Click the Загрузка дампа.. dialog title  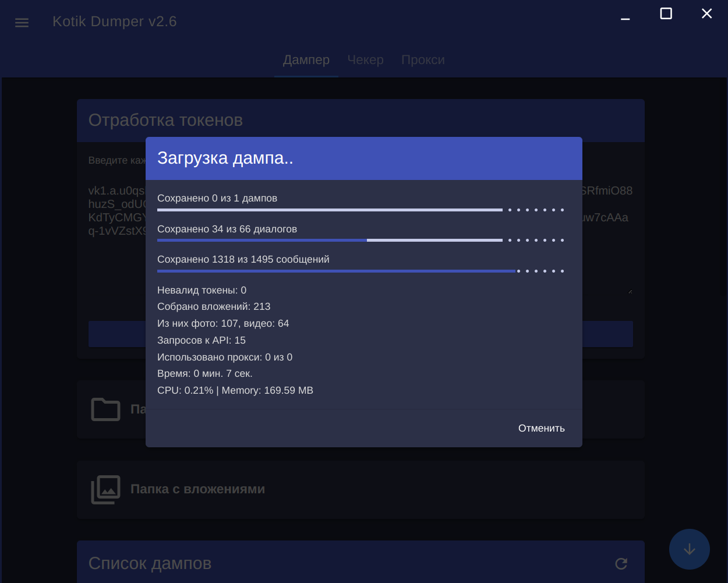click(x=225, y=158)
